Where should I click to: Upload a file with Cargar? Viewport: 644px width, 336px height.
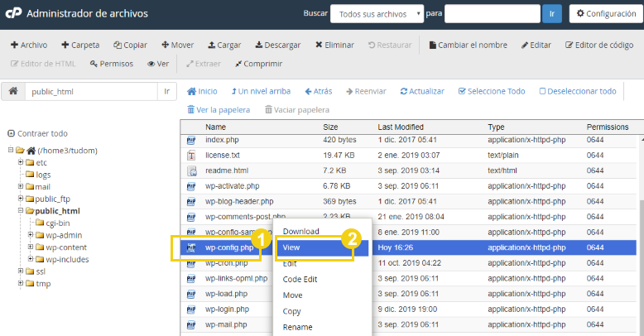[224, 45]
